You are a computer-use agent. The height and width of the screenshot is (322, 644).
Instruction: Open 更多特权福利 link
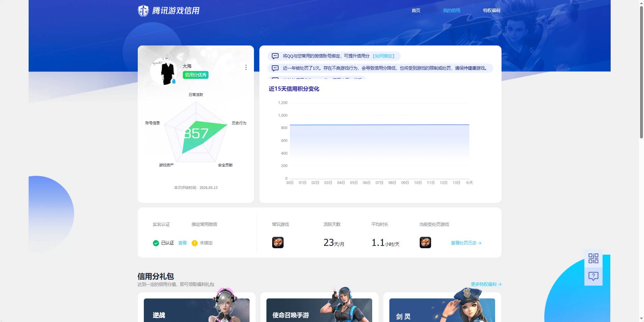tap(486, 284)
